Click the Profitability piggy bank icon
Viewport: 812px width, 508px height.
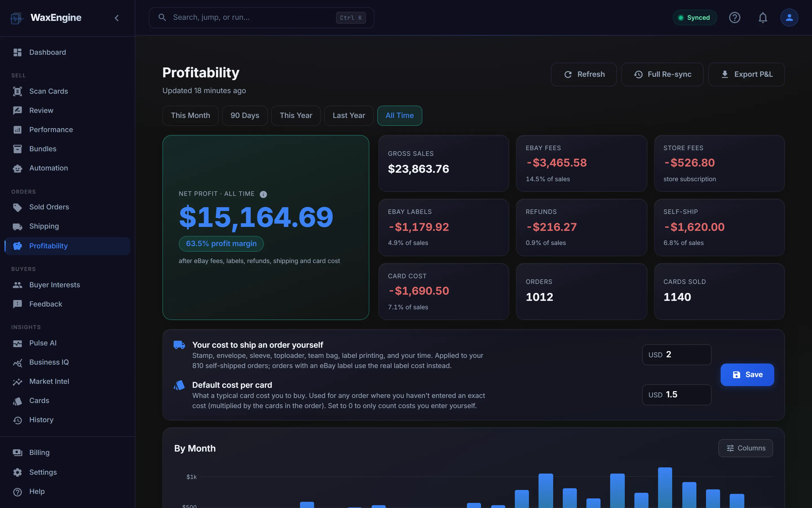17,246
